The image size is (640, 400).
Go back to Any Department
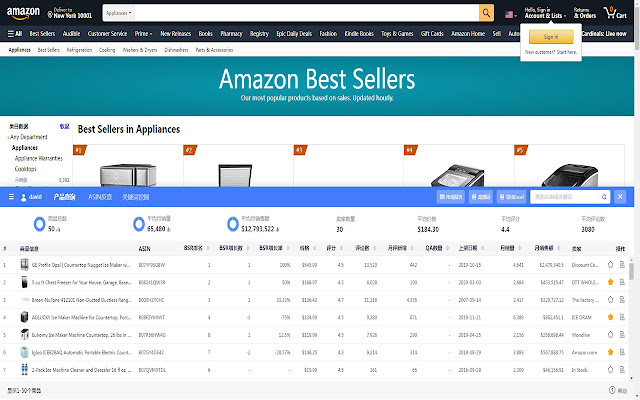[x=27, y=137]
